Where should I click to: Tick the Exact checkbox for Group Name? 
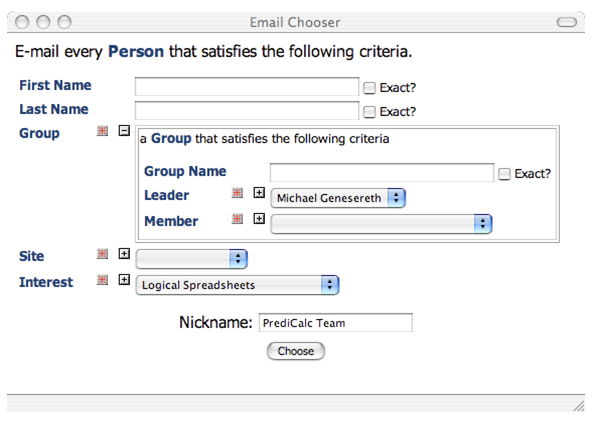(505, 174)
